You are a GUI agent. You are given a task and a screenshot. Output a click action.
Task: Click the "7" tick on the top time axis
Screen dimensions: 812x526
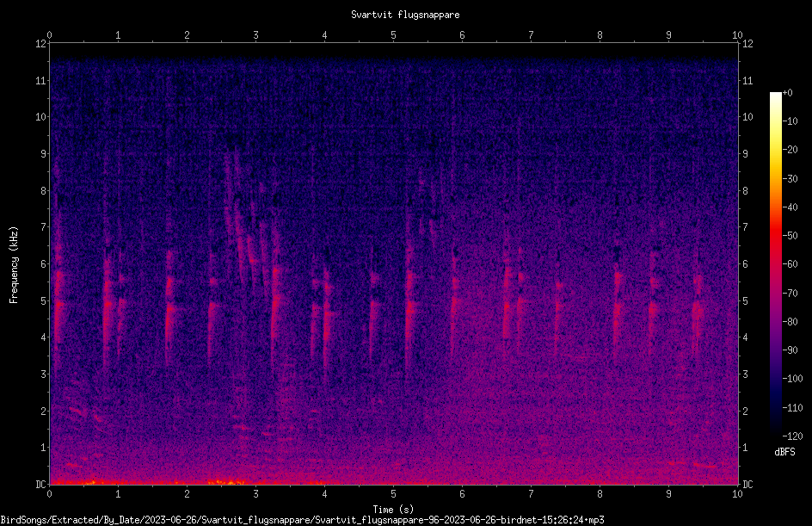tap(531, 34)
